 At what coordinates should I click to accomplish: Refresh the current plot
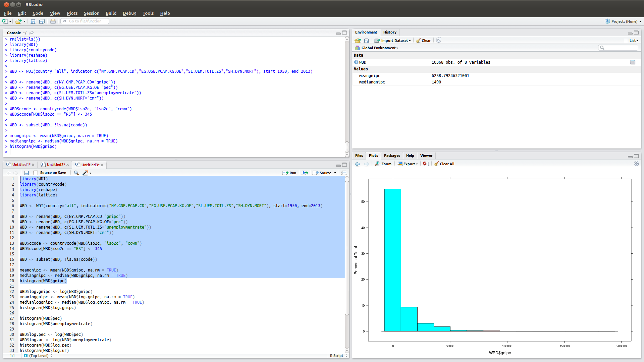pyautogui.click(x=636, y=164)
